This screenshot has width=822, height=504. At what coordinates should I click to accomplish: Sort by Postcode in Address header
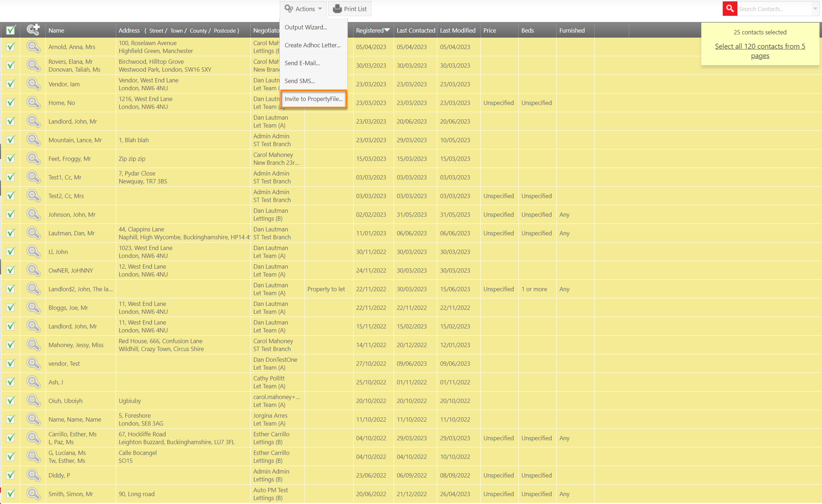coord(225,31)
